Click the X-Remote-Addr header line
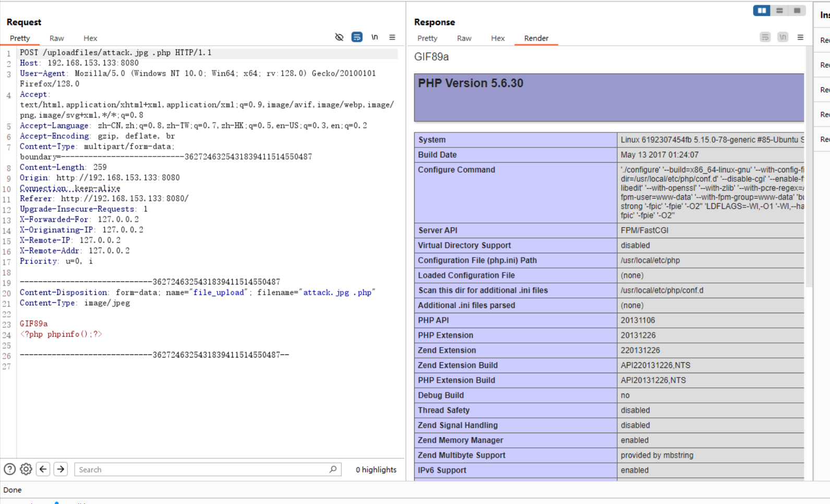The image size is (830, 504). 75,251
